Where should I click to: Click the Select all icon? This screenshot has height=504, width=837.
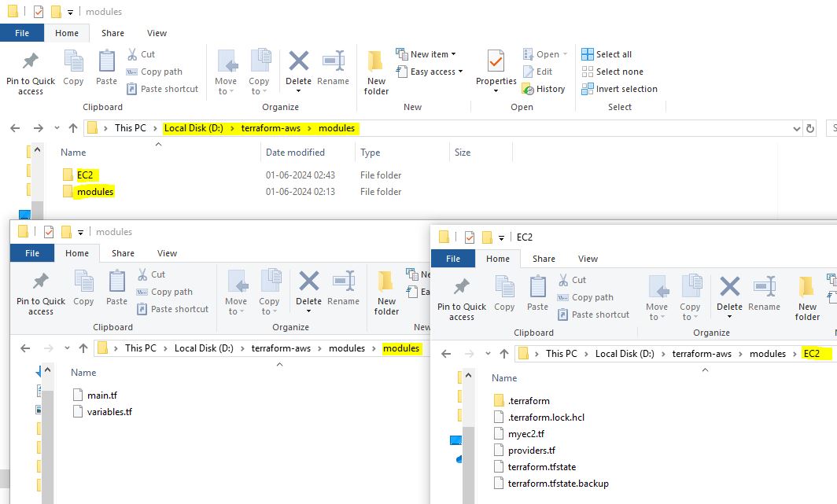(x=588, y=54)
